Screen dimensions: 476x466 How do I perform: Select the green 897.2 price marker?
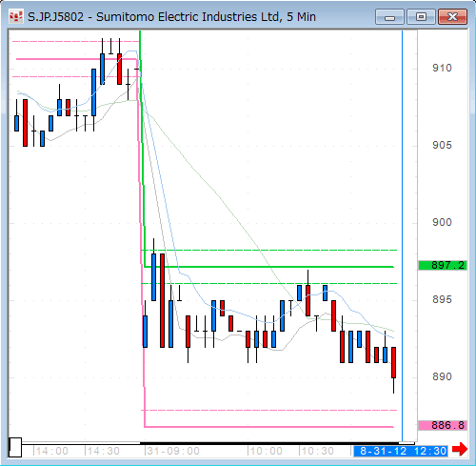click(x=443, y=265)
